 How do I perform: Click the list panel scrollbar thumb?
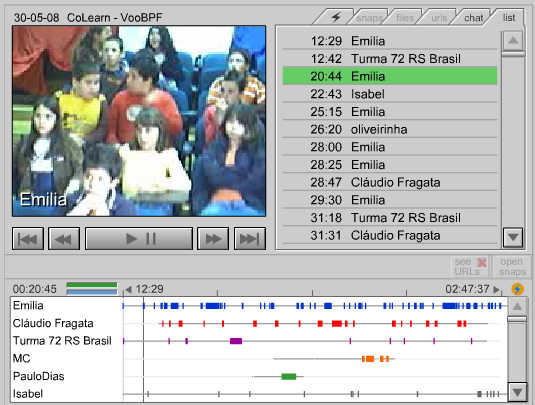pyautogui.click(x=513, y=54)
